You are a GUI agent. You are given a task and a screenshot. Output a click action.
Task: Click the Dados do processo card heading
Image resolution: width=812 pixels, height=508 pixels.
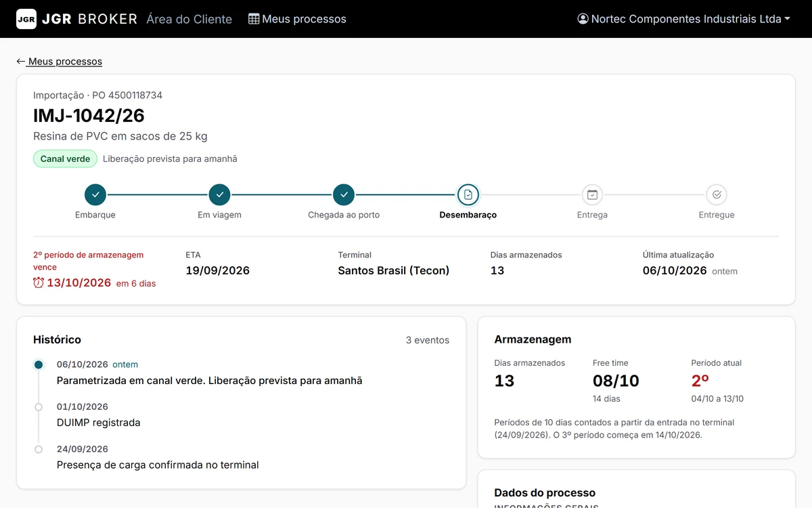[x=545, y=492]
